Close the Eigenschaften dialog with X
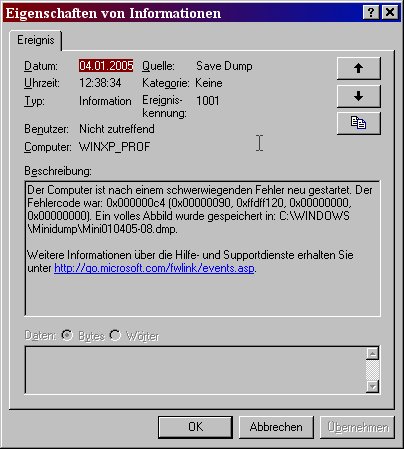 point(390,13)
